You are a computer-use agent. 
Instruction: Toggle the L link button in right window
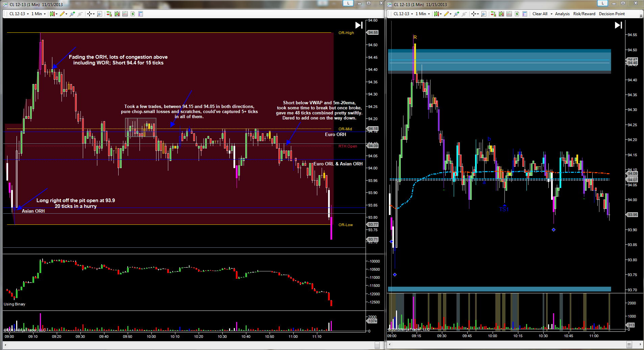click(x=602, y=3)
